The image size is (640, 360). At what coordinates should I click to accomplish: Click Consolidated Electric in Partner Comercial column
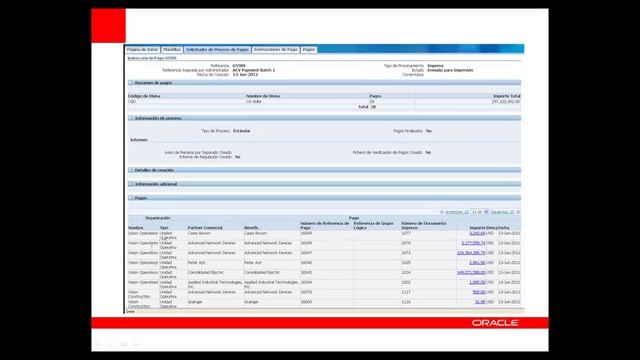pos(205,273)
